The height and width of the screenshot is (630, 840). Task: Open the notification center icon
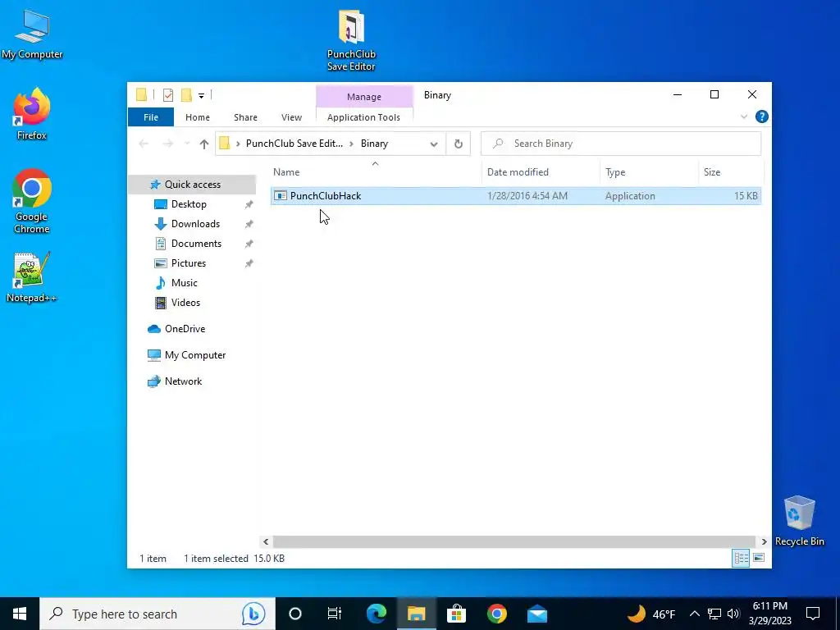tap(813, 614)
